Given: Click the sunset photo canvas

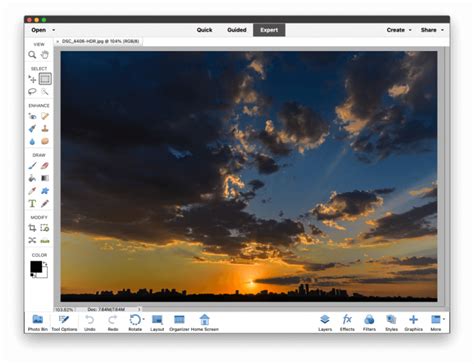Looking at the screenshot, I should coord(249,176).
